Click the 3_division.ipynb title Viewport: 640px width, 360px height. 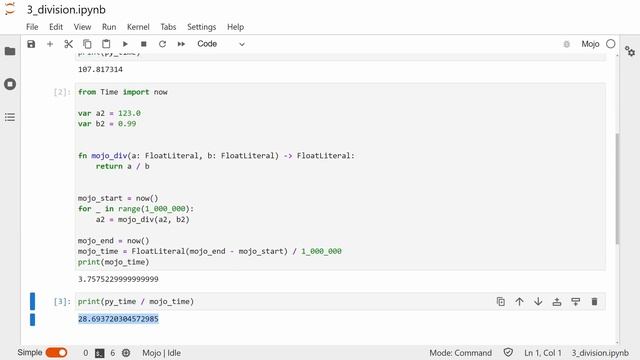(66, 10)
